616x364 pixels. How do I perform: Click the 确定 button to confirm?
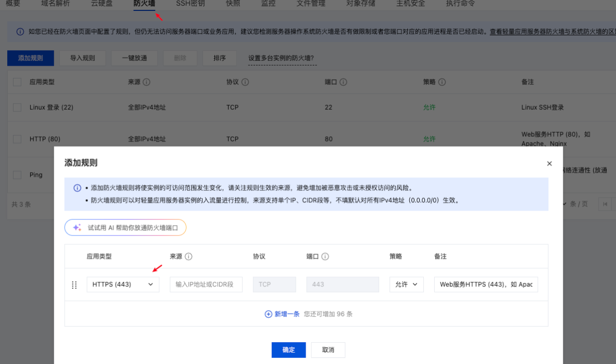288,350
